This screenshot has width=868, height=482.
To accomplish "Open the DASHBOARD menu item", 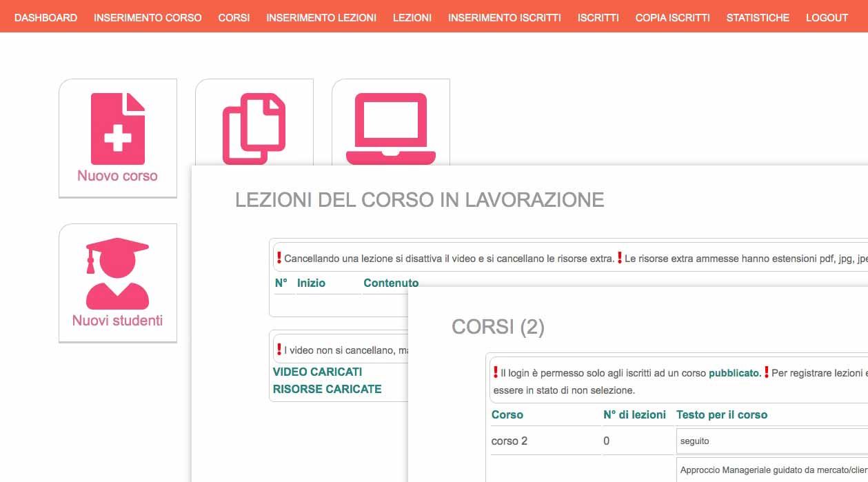I will tap(46, 18).
